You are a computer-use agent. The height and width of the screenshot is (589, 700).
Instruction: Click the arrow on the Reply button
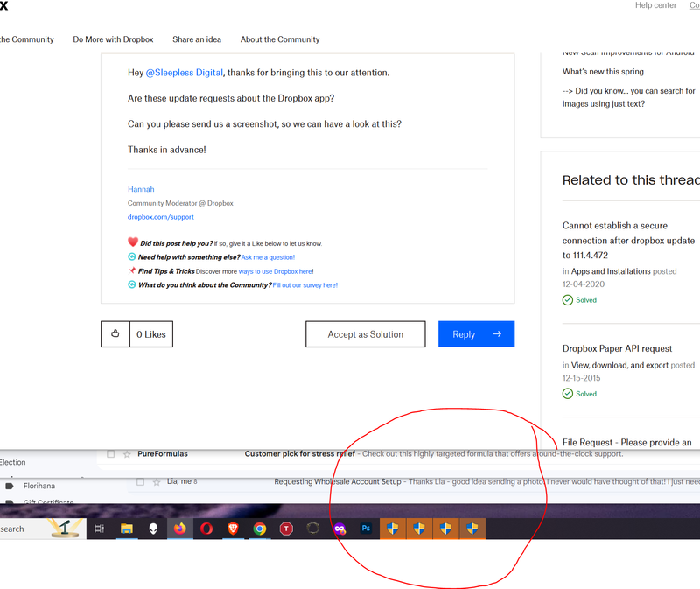(497, 333)
